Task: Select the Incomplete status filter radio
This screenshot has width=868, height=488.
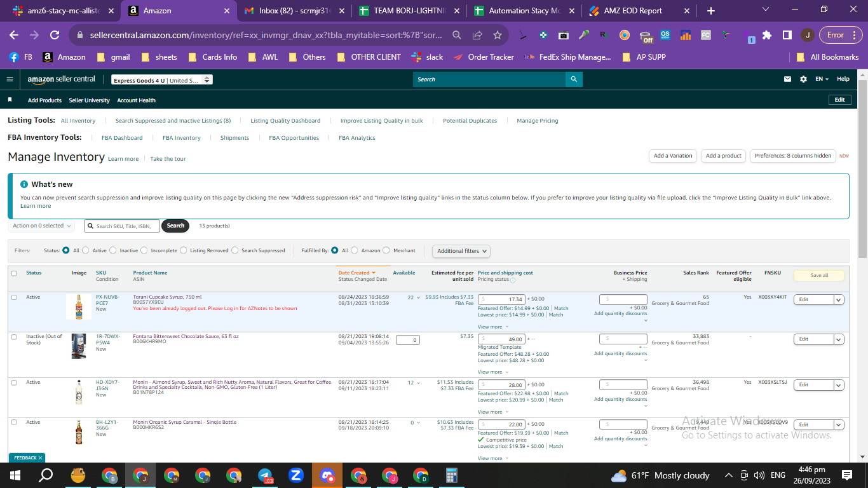Action: (144, 250)
